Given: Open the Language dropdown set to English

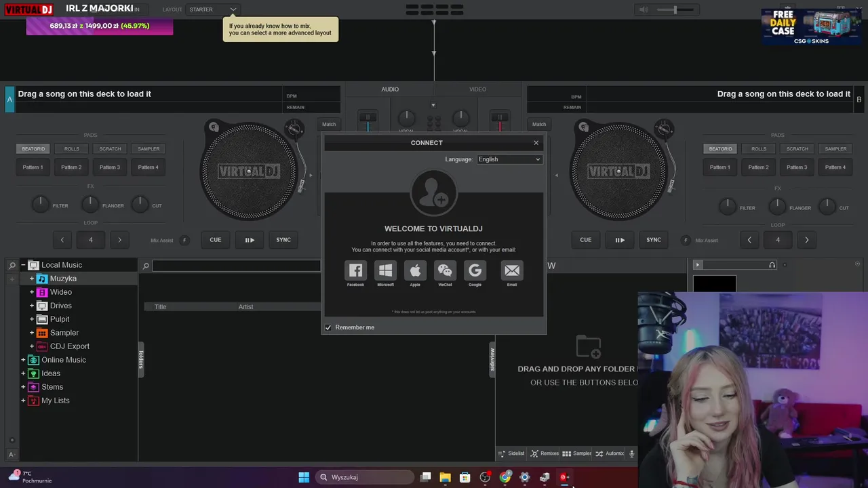Looking at the screenshot, I should pyautogui.click(x=509, y=159).
